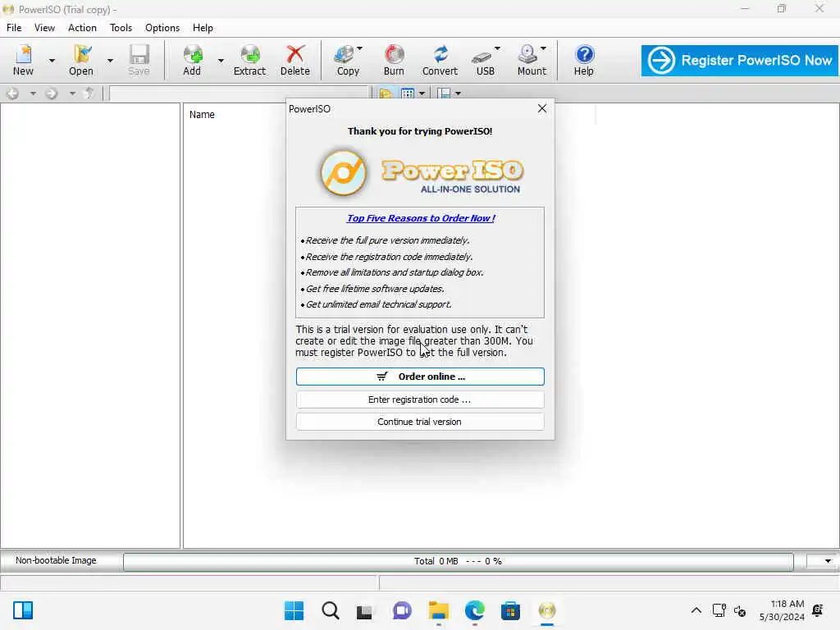Expand the New button dropdown arrow
Image resolution: width=840 pixels, height=630 pixels.
(x=52, y=61)
